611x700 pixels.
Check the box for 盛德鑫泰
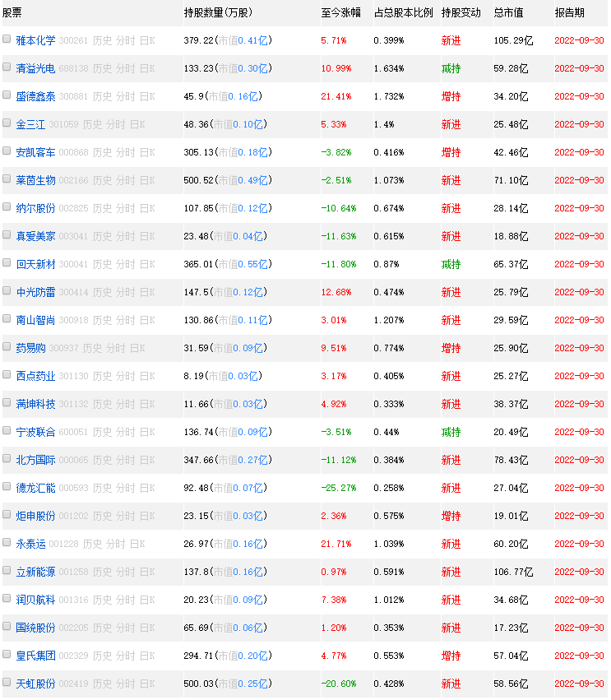(x=7, y=95)
